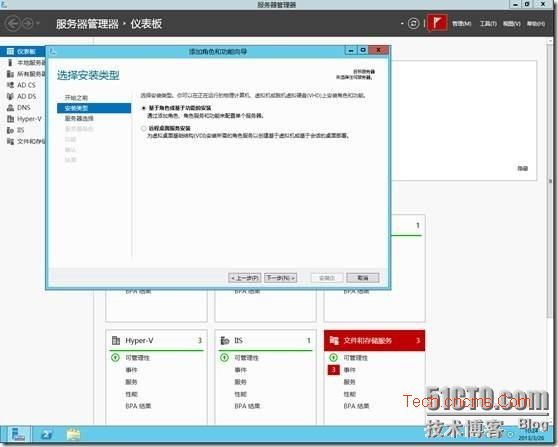The width and height of the screenshot is (558, 447).
Task: Open BPA 结果 in the Hyper-V tile
Action: [138, 406]
